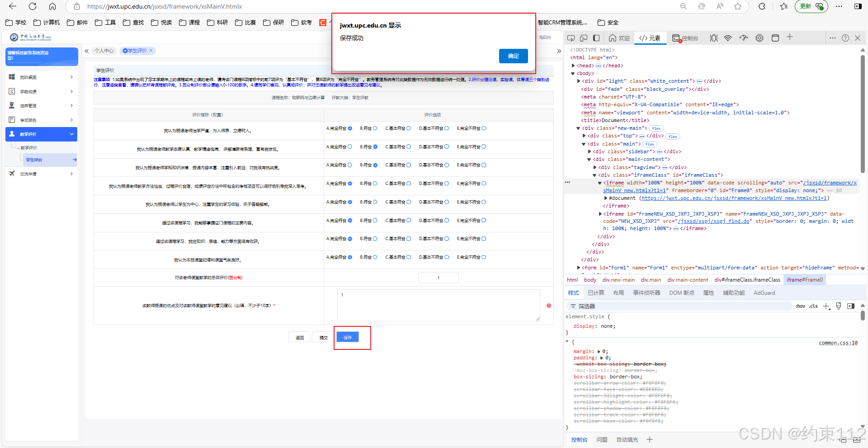This screenshot has height=448, width=868.
Task: Select A完全符合 for 掌握这门课程 question
Action: tap(350, 220)
